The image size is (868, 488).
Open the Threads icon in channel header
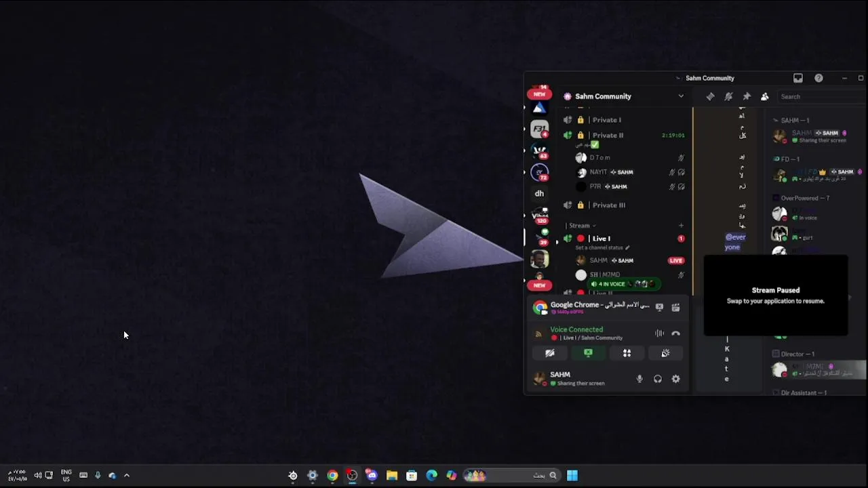[x=710, y=97]
